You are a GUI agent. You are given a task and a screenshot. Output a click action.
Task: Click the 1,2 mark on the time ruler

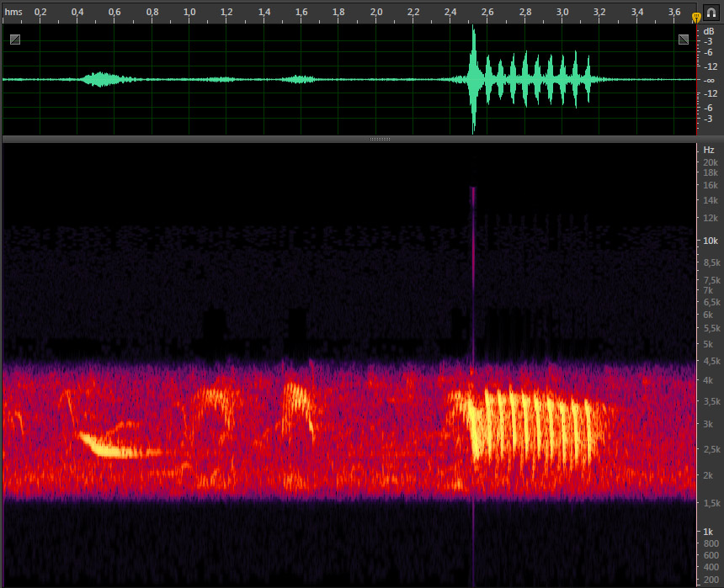click(x=226, y=12)
